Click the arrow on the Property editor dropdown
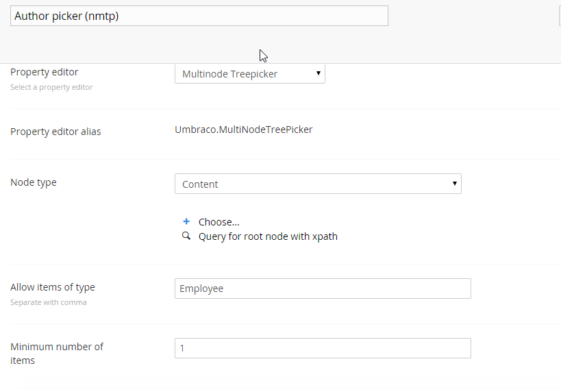This screenshot has height=392, width=561. point(318,73)
